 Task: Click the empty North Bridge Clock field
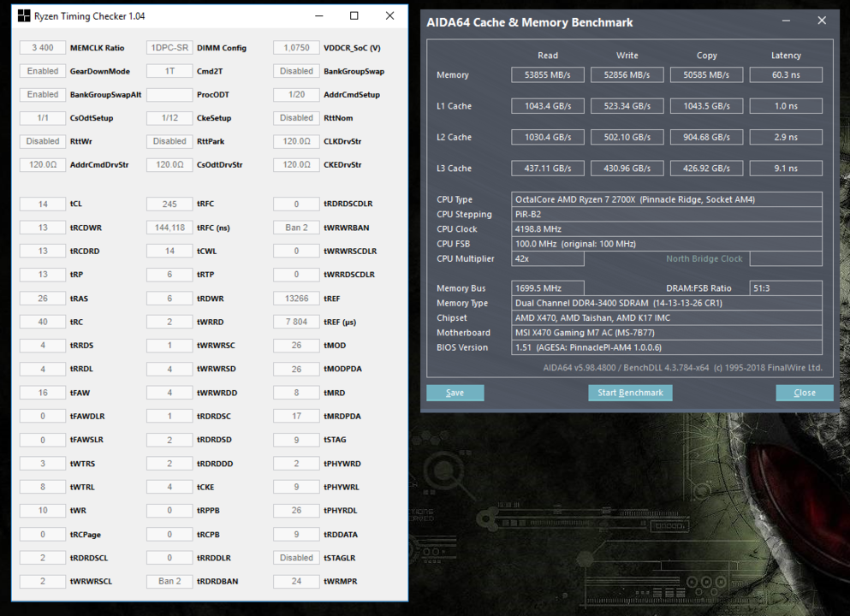(x=786, y=258)
